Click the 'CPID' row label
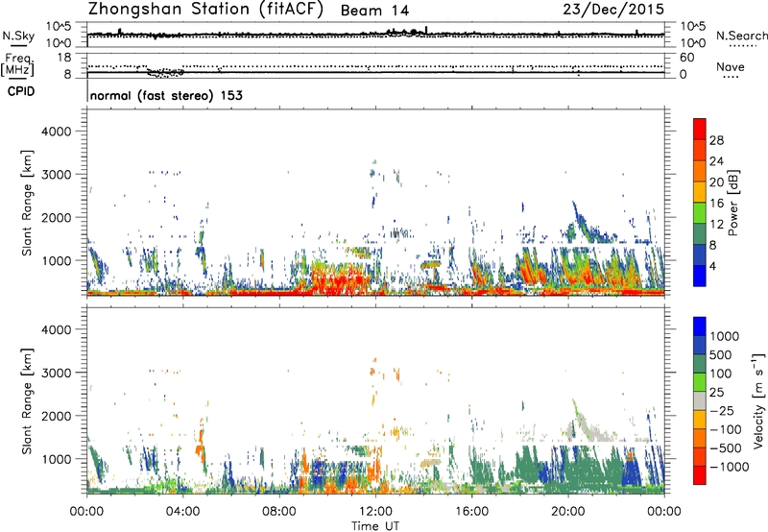Screen dimensions: 768x532 [x=21, y=91]
